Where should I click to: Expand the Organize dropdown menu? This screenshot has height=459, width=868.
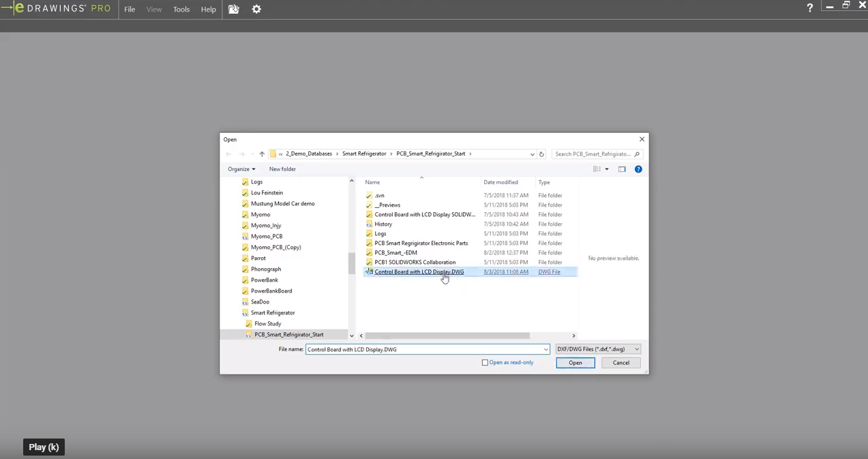click(x=241, y=169)
